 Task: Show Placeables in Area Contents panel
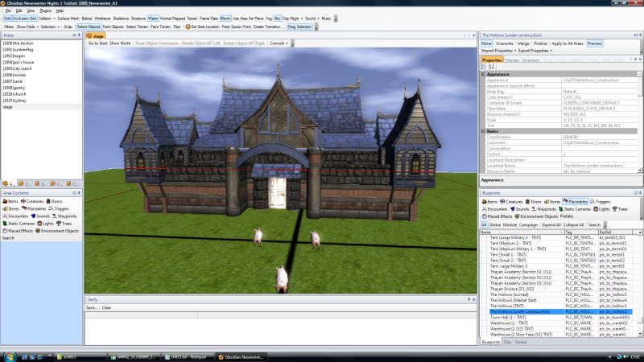[x=34, y=208]
